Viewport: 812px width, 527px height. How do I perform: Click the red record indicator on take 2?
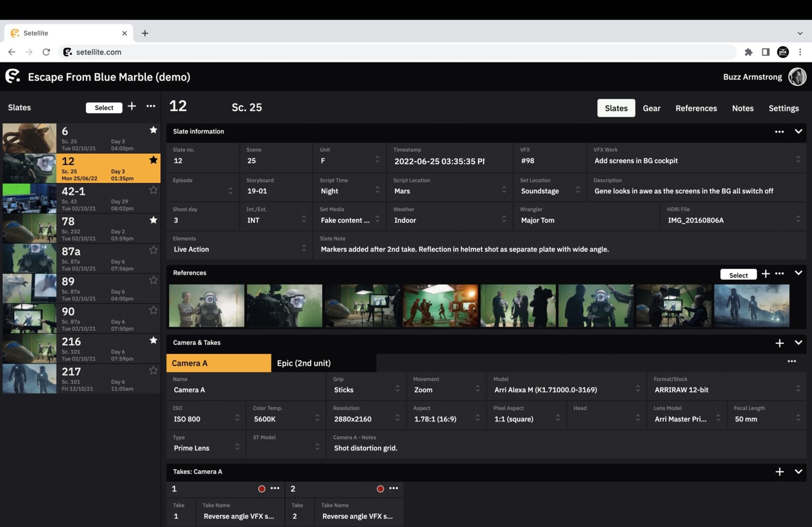pyautogui.click(x=380, y=488)
